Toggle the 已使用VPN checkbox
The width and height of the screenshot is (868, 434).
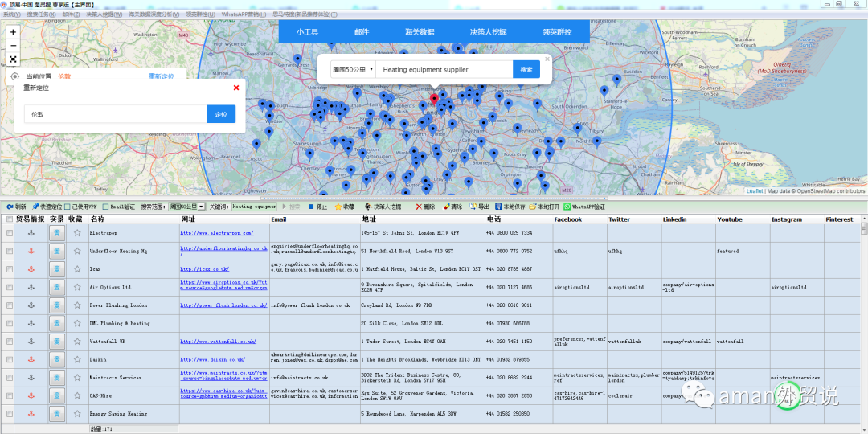pyautogui.click(x=68, y=207)
